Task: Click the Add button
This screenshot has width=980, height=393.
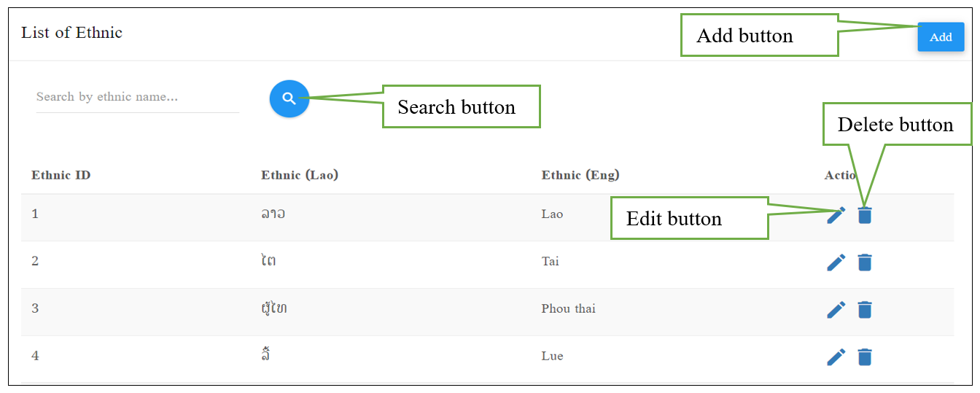Action: coord(941,37)
